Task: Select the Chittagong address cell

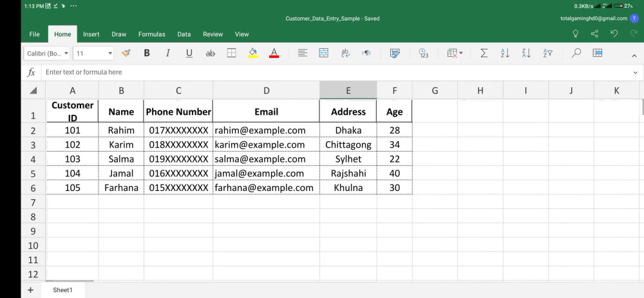Action: point(348,144)
